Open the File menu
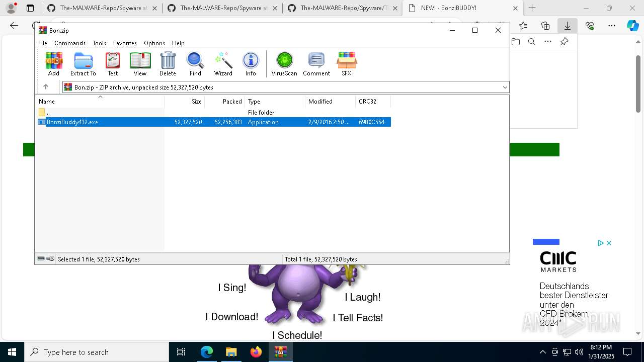 [43, 43]
